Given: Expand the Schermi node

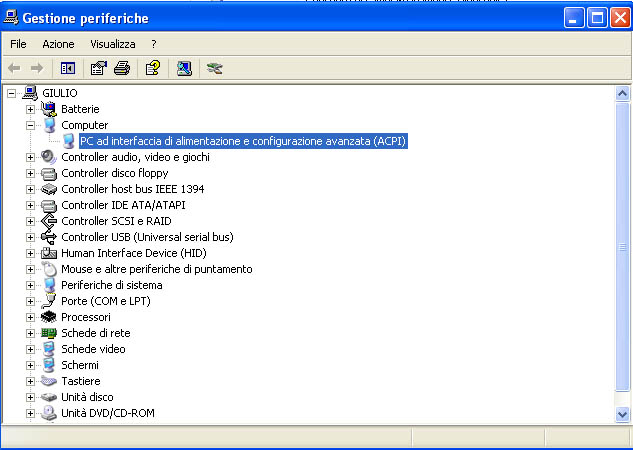Looking at the screenshot, I should 30,365.
